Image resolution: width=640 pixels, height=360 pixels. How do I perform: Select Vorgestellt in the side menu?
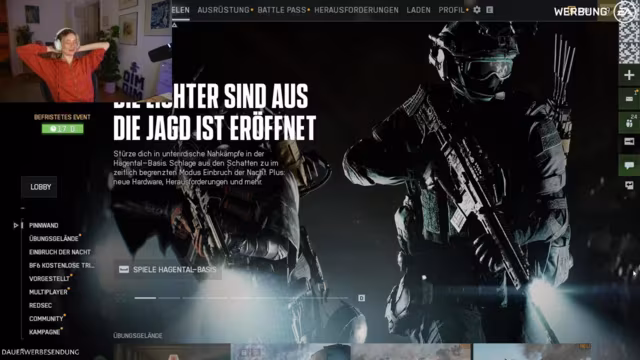49,278
